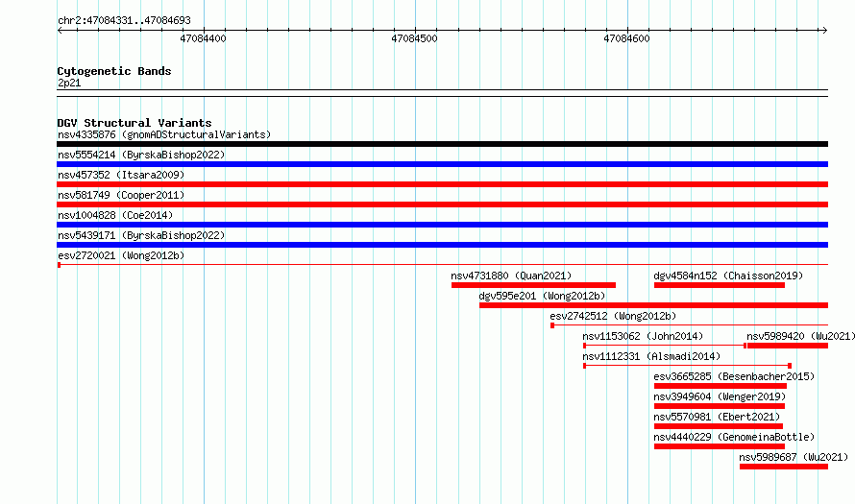Select the blue bar under nsv5439171
This screenshot has width=855, height=504.
[x=442, y=245]
